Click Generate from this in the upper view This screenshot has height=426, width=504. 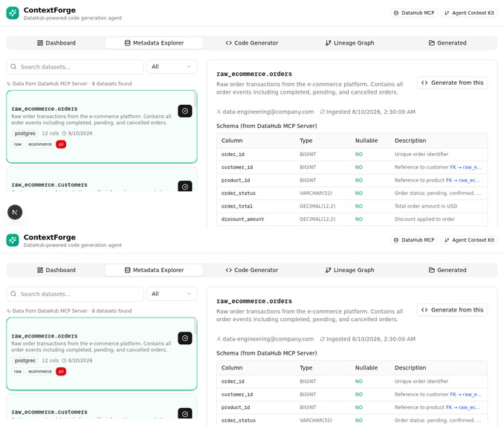[452, 83]
